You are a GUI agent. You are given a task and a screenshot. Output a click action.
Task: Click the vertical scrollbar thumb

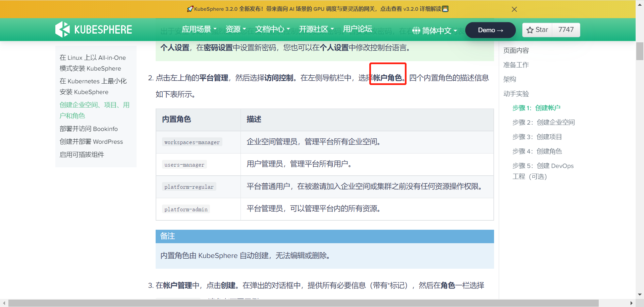click(640, 51)
